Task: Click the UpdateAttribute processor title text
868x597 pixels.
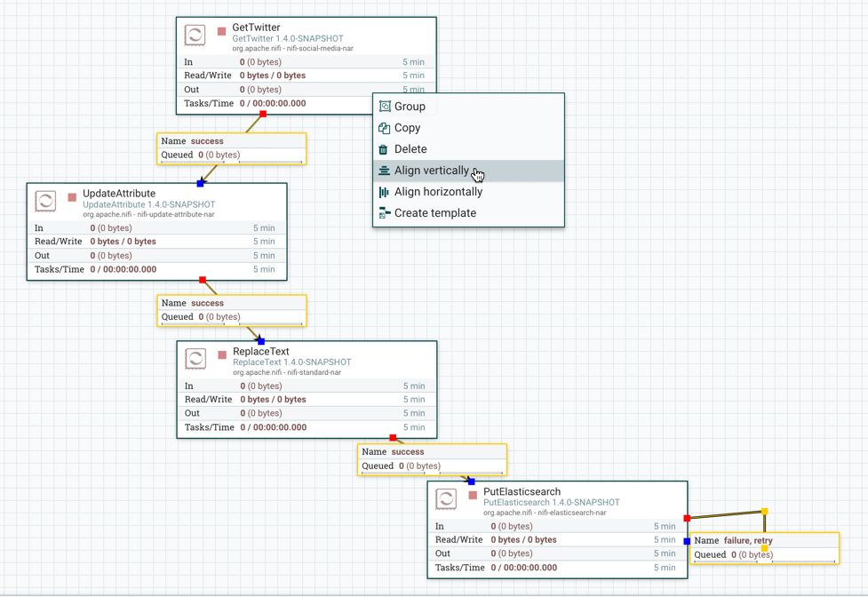Action: tap(119, 194)
